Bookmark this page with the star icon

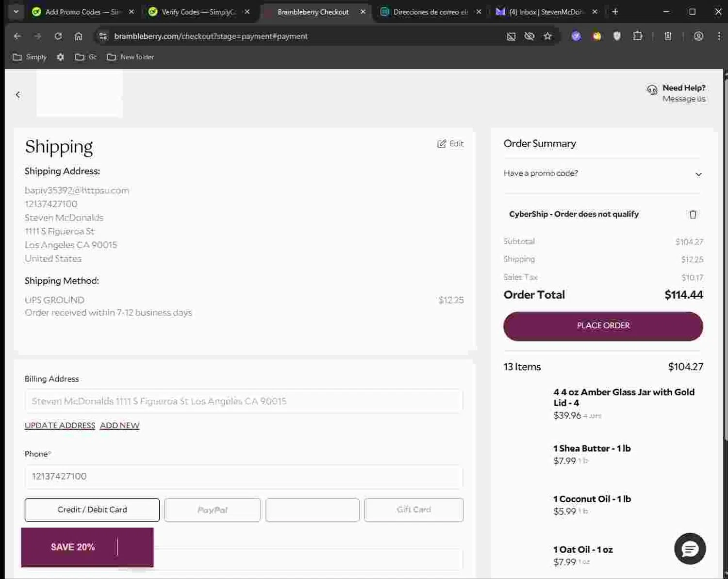point(547,36)
